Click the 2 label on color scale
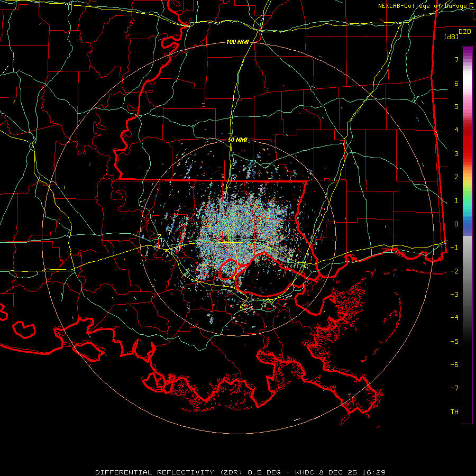476x476 pixels. pos(456,177)
